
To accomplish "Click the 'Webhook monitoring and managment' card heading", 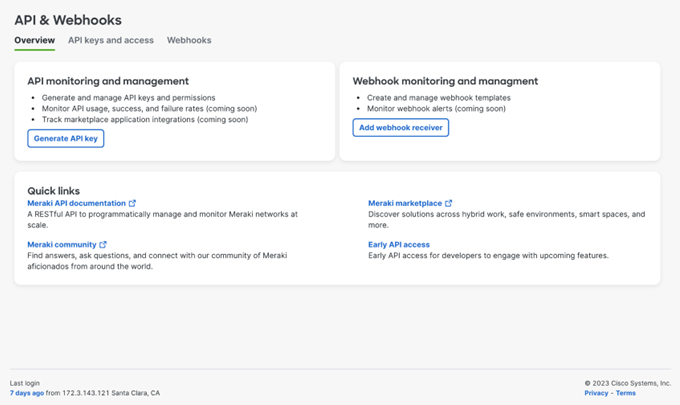I will [445, 81].
